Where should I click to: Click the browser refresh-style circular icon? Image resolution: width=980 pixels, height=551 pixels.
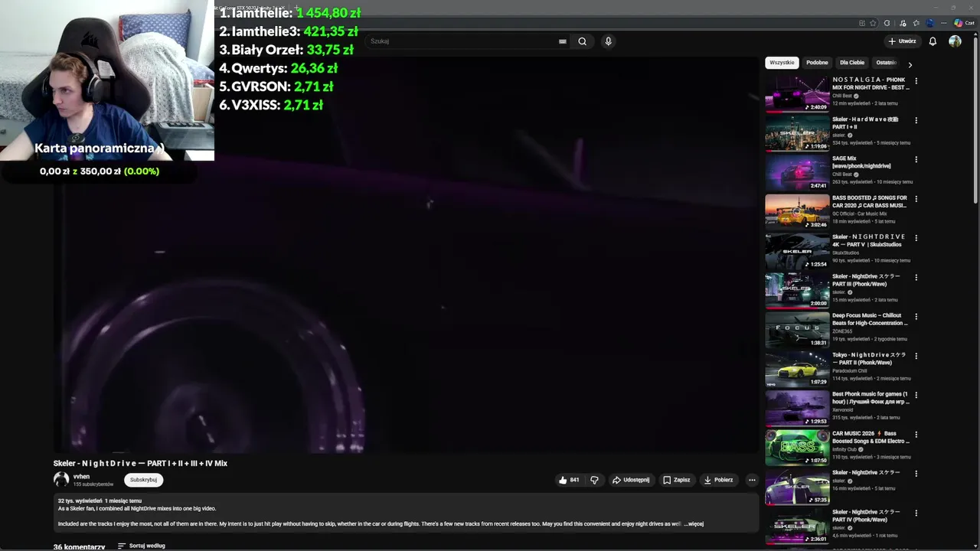pyautogui.click(x=887, y=23)
